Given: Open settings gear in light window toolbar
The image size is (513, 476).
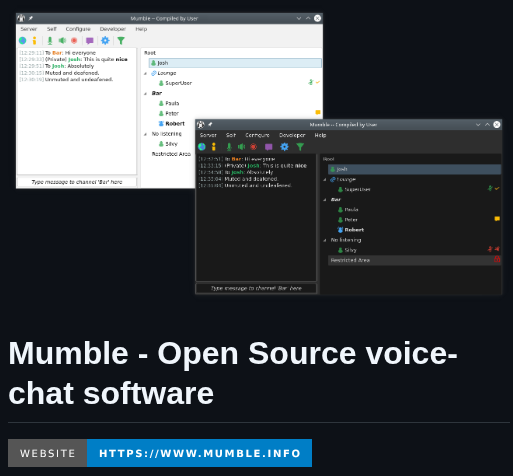Looking at the screenshot, I should [105, 41].
